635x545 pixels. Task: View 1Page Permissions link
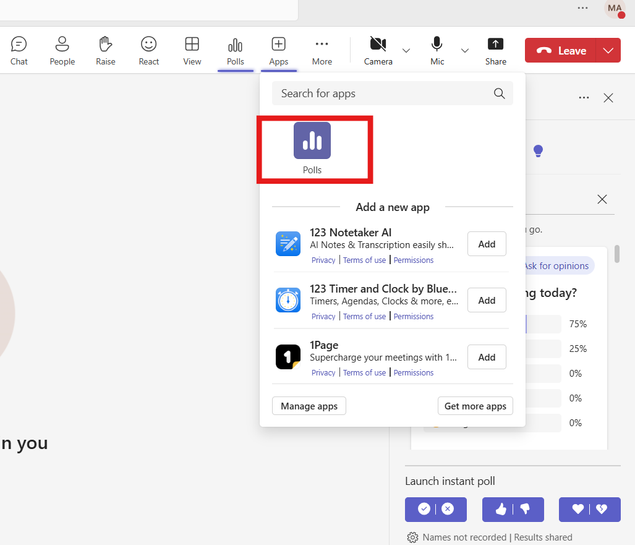(413, 373)
